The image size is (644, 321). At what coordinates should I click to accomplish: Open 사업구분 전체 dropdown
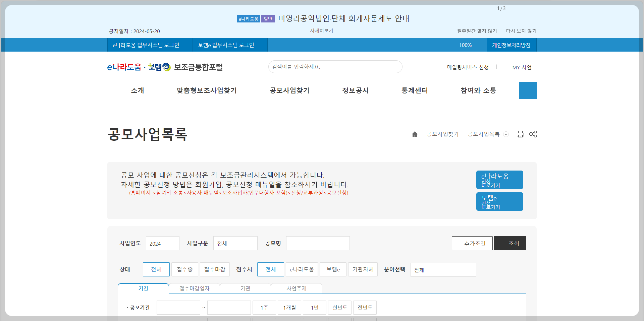click(x=235, y=243)
